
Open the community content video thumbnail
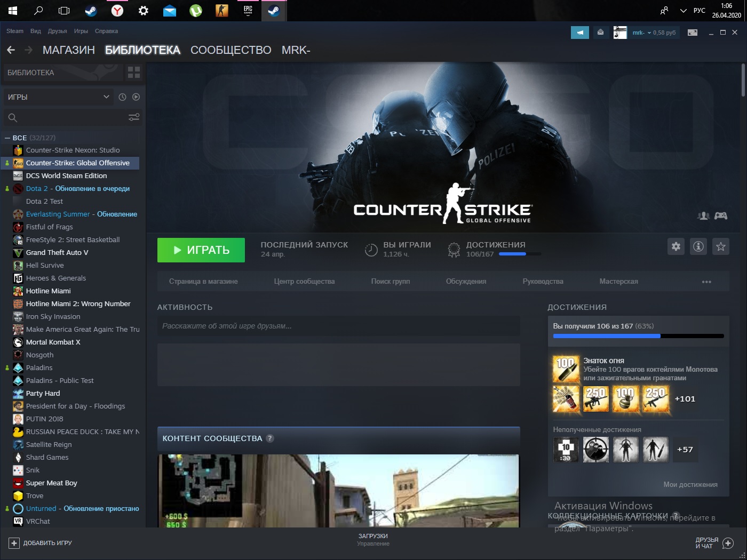[338, 491]
